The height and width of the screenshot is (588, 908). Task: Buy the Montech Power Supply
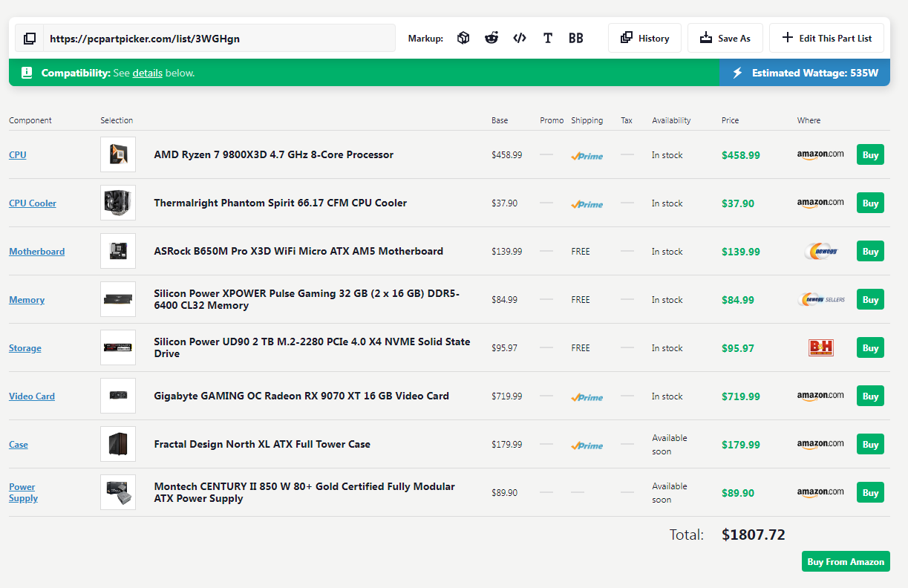tap(870, 492)
